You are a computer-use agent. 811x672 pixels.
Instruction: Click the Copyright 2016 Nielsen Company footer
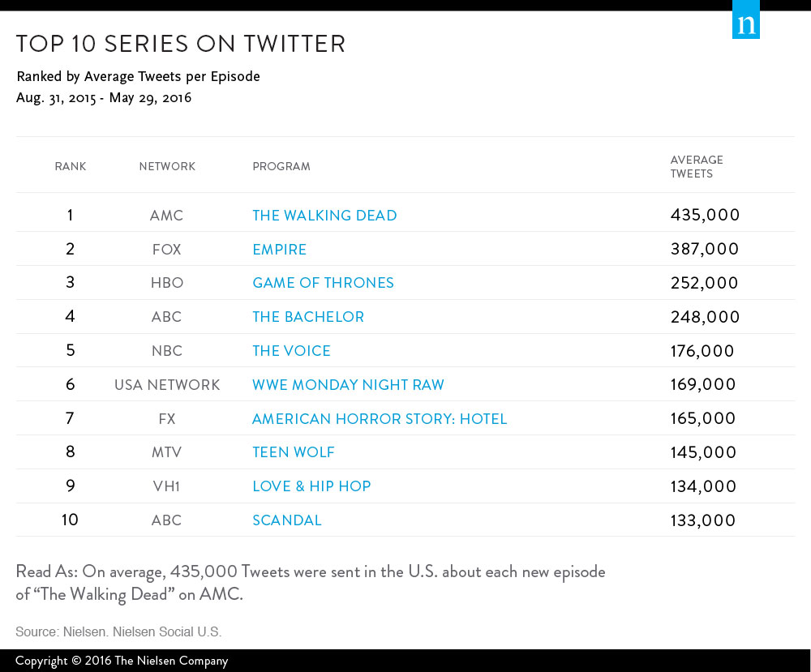pos(122,661)
